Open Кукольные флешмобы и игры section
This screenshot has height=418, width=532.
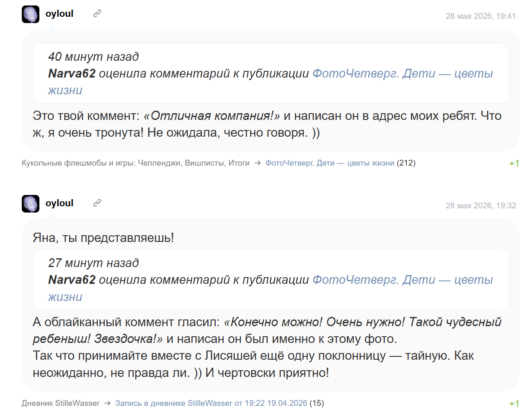pos(136,163)
